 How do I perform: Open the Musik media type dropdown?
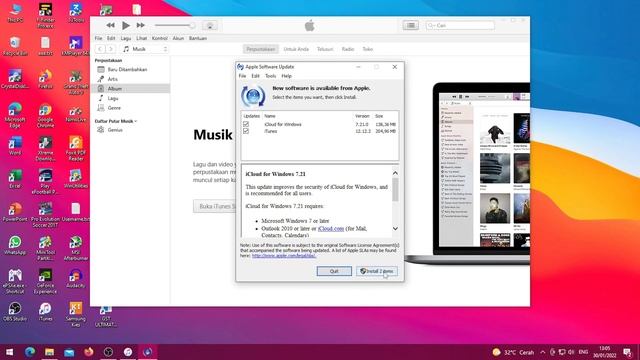tap(145, 49)
